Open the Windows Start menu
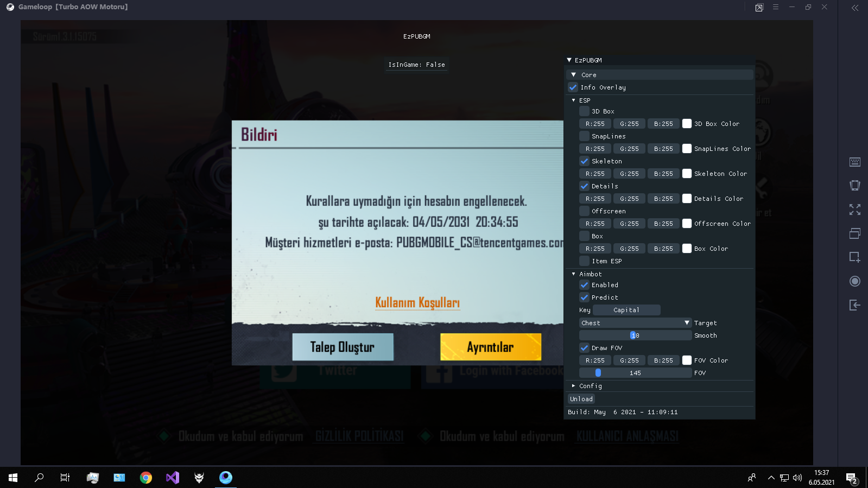This screenshot has width=868, height=488. point(13,478)
